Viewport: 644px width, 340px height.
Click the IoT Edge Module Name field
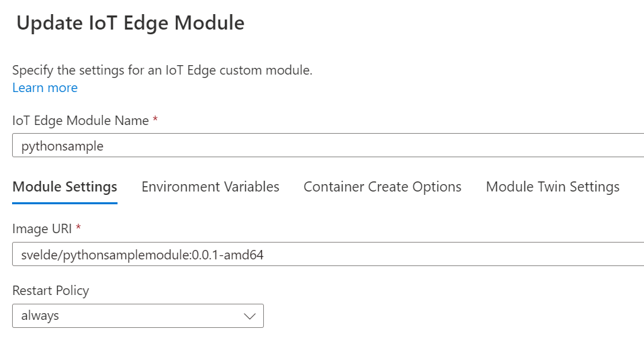coord(328,145)
